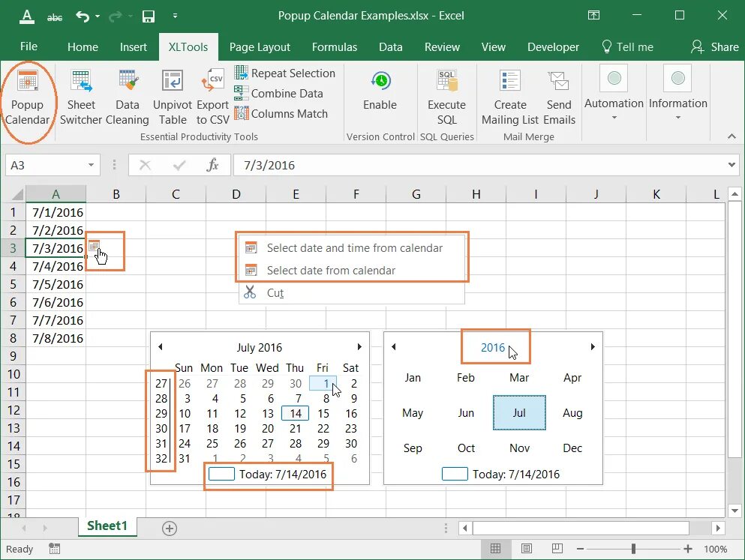This screenshot has height=560, width=745.
Task: Open Customize Quick Access Toolbar dropdown
Action: click(175, 16)
